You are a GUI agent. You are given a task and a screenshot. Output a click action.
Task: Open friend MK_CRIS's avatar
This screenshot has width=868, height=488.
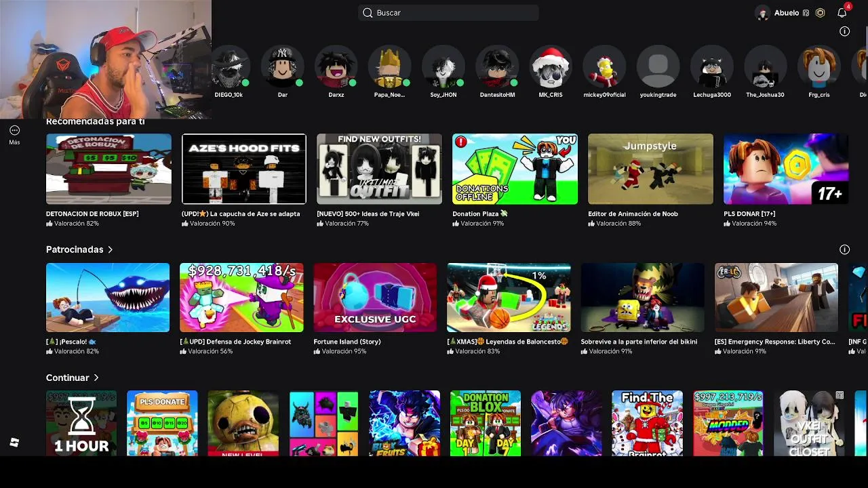tap(551, 67)
